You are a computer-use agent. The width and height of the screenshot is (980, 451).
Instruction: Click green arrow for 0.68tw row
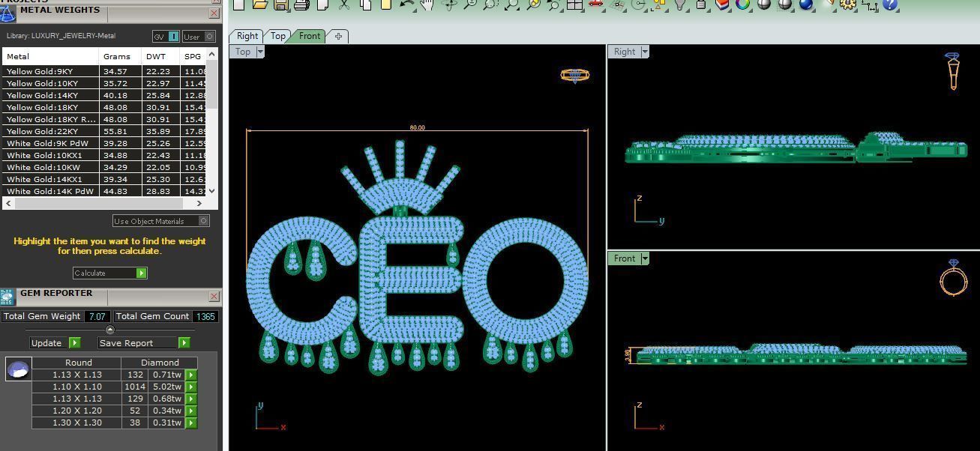click(191, 399)
